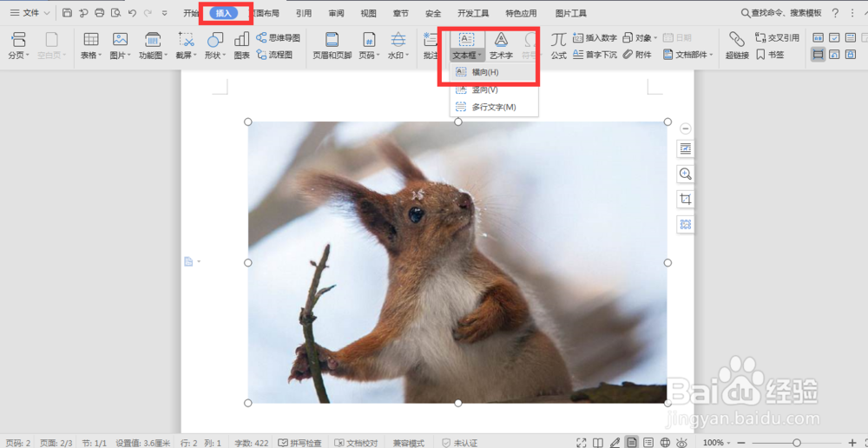Add a 书签 bookmark
This screenshot has height=448, width=868.
point(770,55)
